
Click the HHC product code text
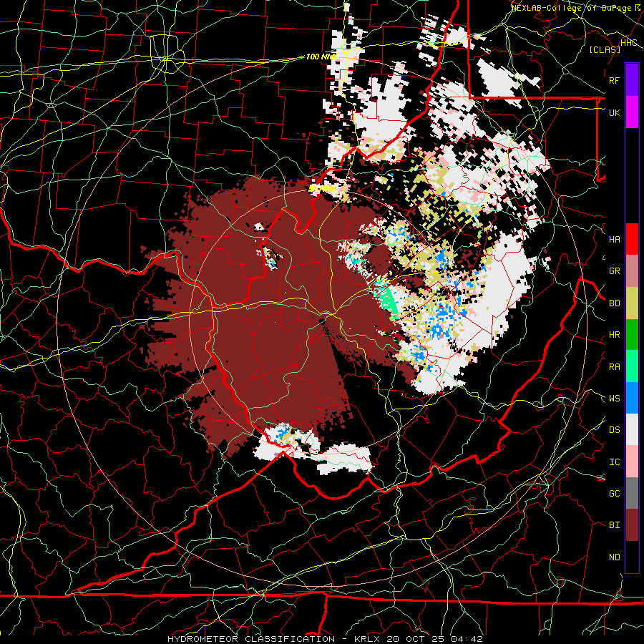[x=629, y=43]
